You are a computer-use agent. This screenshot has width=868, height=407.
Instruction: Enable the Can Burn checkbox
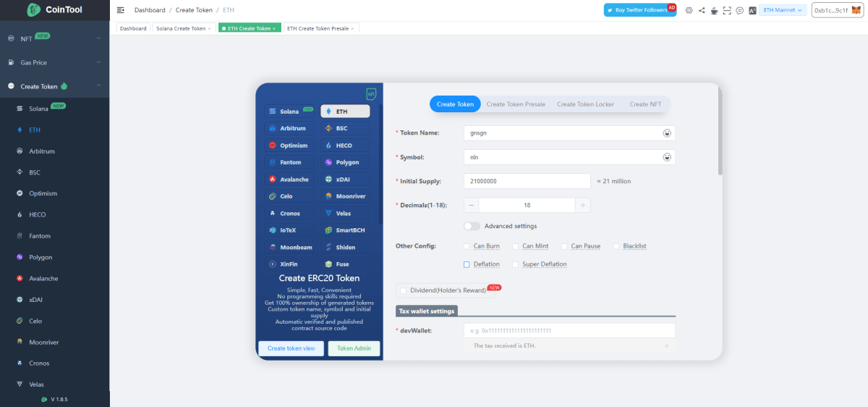(467, 246)
